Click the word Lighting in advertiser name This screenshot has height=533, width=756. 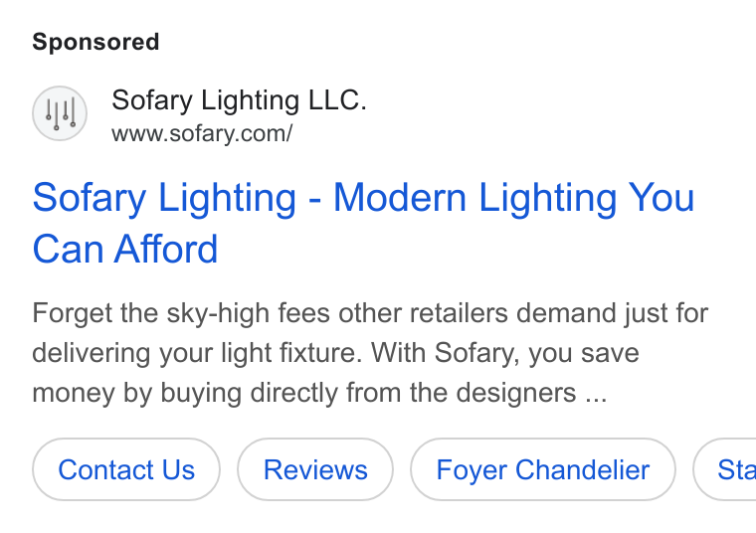pyautogui.click(x=250, y=100)
